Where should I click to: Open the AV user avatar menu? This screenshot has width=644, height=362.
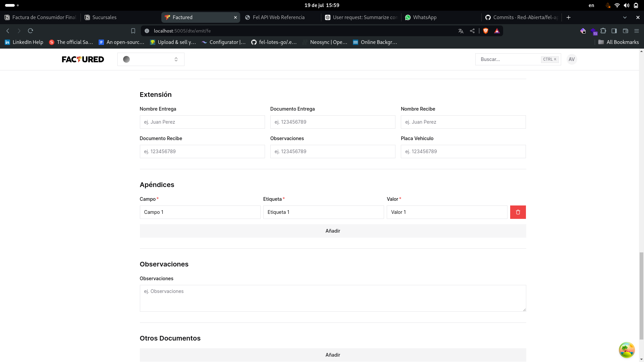click(x=572, y=59)
